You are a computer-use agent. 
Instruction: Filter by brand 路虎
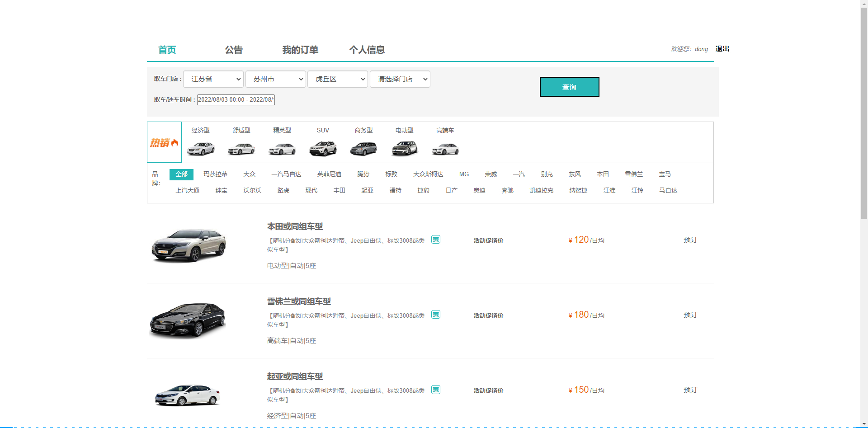pos(283,191)
